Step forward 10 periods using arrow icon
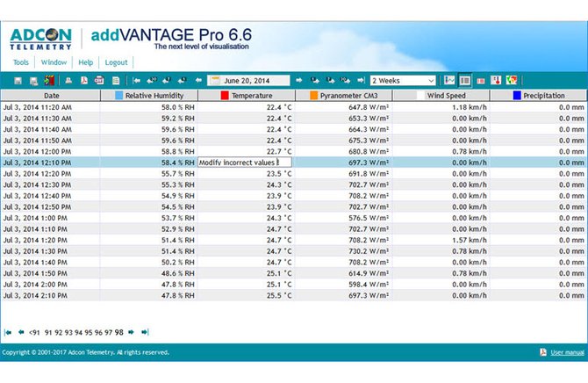The width and height of the screenshot is (588, 383). pos(345,80)
